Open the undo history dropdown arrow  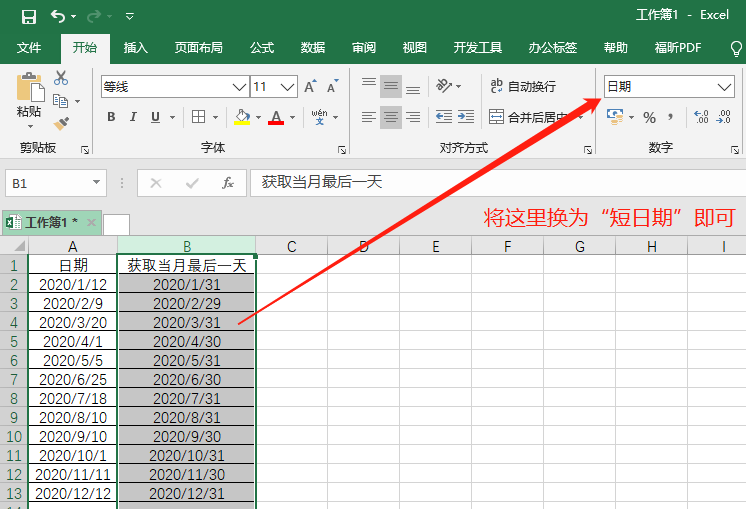coord(73,17)
